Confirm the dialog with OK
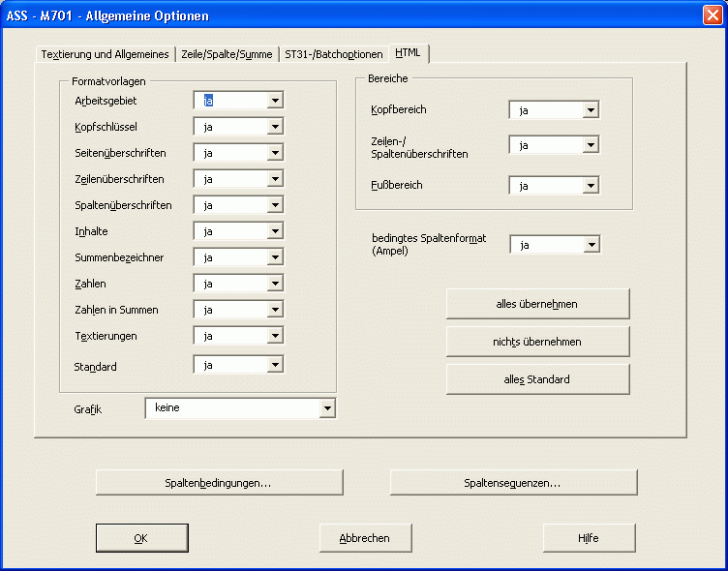 pyautogui.click(x=140, y=538)
